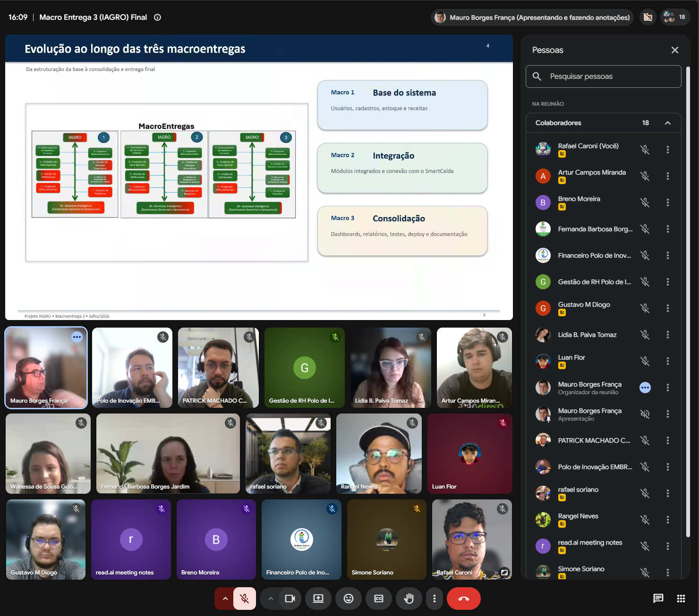The image size is (699, 616).
Task: Click muted mic icon for Gustavo M Diogo
Action: tap(645, 308)
